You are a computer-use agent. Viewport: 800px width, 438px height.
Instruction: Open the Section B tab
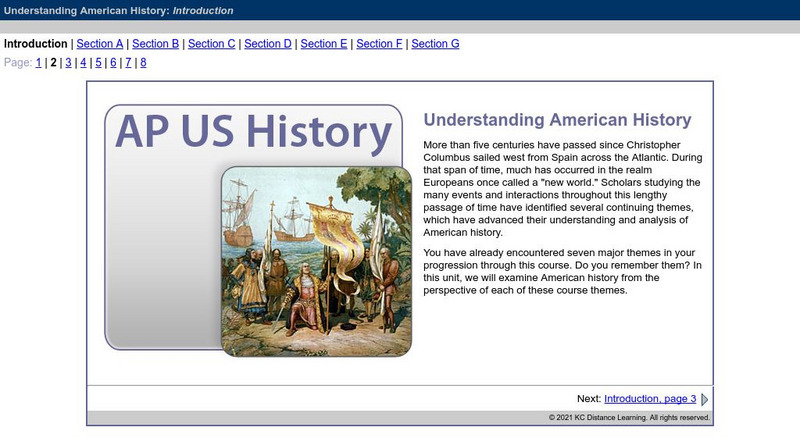click(156, 44)
